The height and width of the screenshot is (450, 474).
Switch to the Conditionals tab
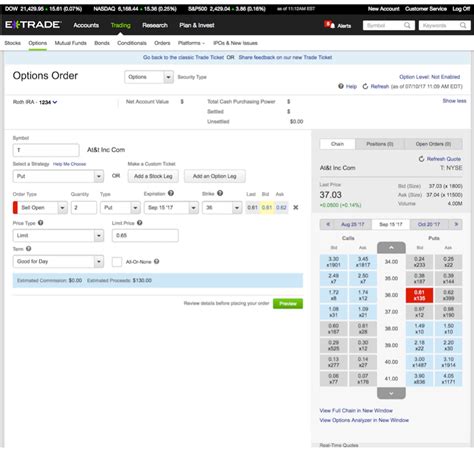pyautogui.click(x=132, y=43)
